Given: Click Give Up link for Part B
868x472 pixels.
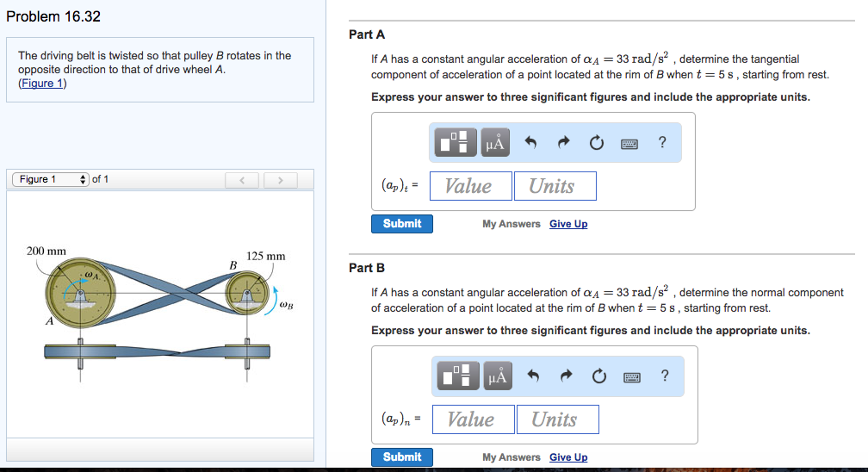Looking at the screenshot, I should click(x=568, y=457).
